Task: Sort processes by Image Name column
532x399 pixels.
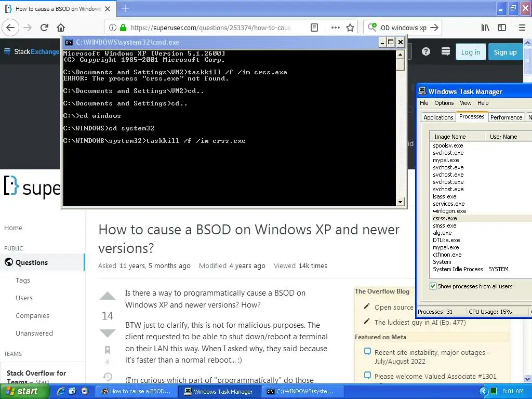Action: (x=457, y=137)
